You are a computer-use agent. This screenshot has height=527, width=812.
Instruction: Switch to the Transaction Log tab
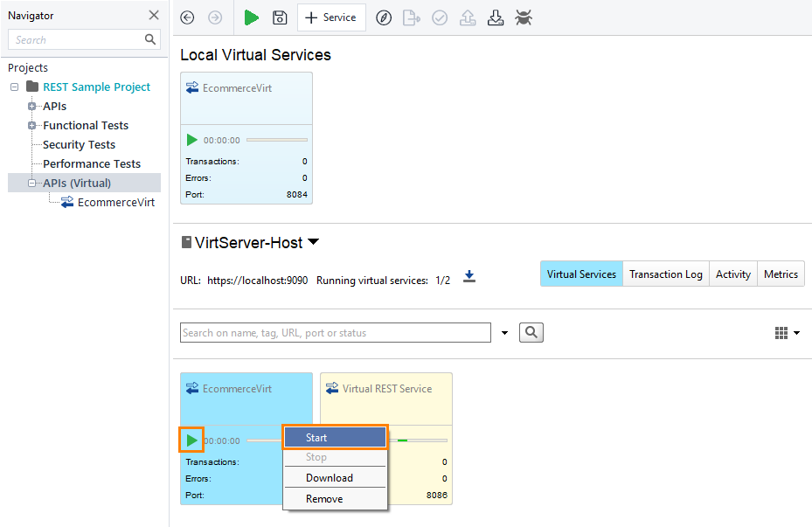(x=665, y=274)
